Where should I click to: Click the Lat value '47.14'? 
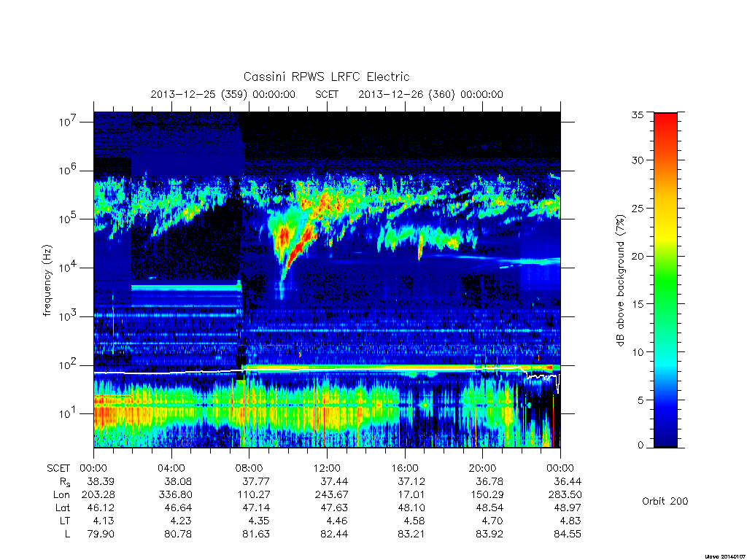point(256,507)
